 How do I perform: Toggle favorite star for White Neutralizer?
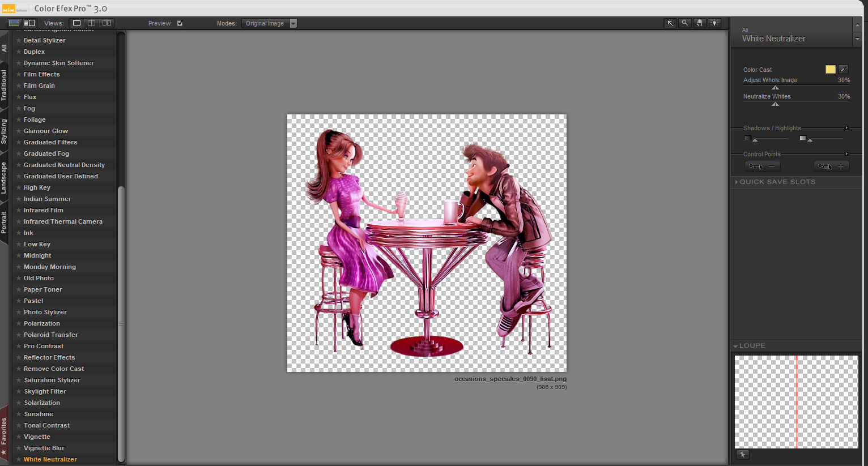pos(19,459)
